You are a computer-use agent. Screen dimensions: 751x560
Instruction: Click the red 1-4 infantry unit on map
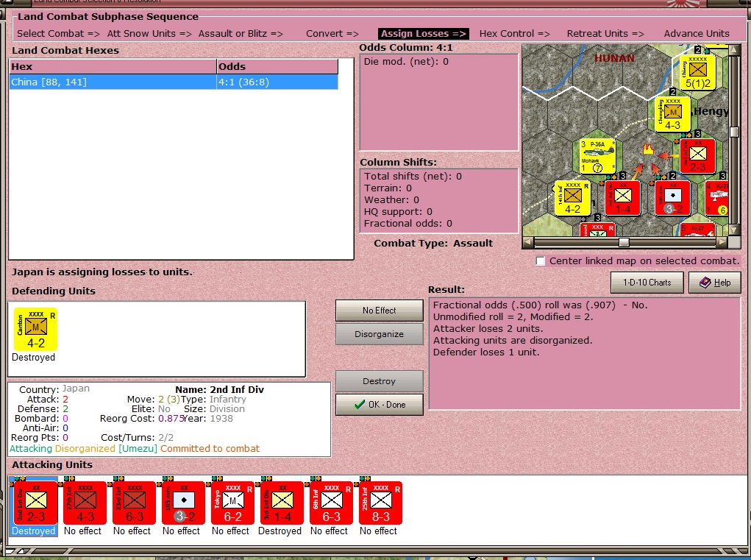click(x=622, y=198)
